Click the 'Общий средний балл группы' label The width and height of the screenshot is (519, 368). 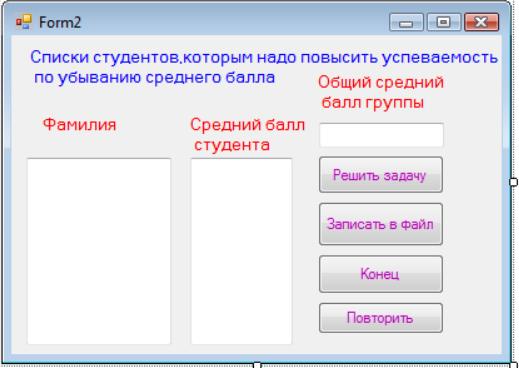click(381, 92)
